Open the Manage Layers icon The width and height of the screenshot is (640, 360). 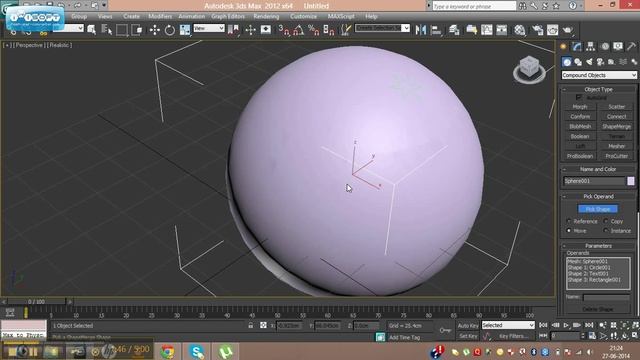pyautogui.click(x=454, y=30)
